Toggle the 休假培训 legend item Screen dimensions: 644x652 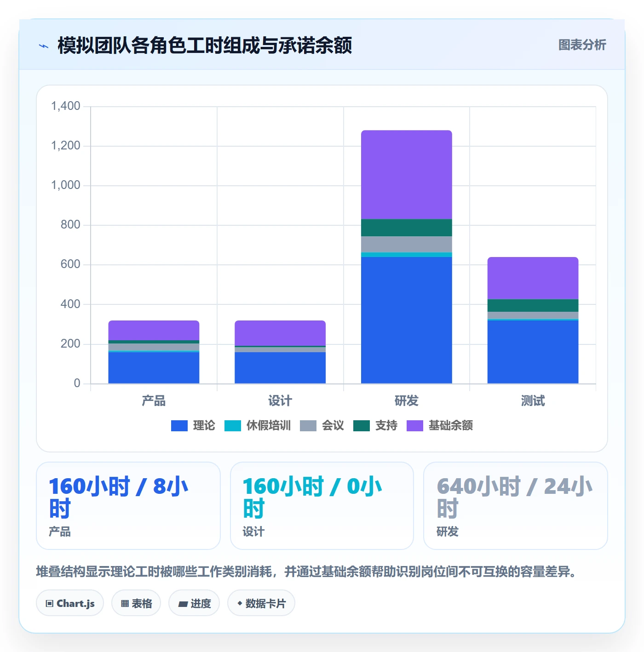tap(257, 426)
